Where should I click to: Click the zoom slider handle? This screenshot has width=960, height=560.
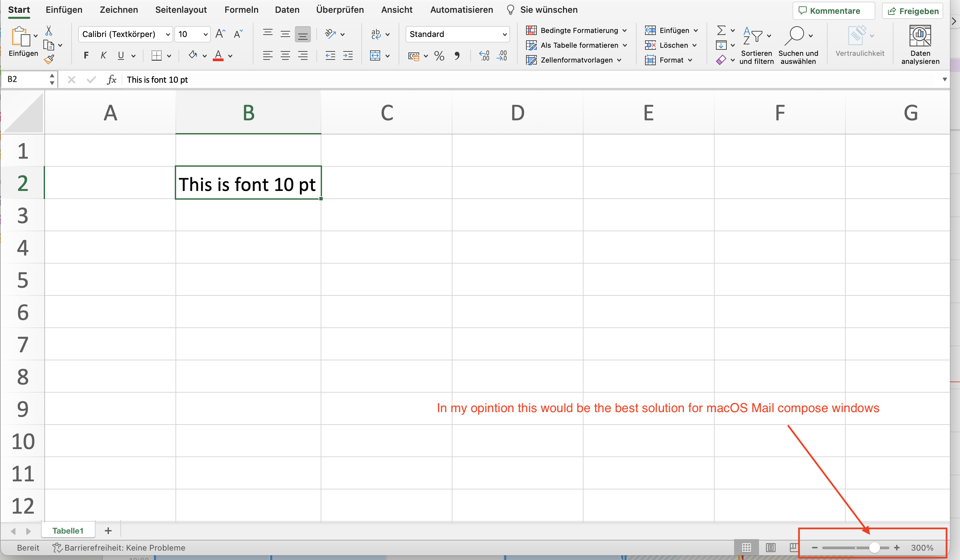(x=874, y=548)
